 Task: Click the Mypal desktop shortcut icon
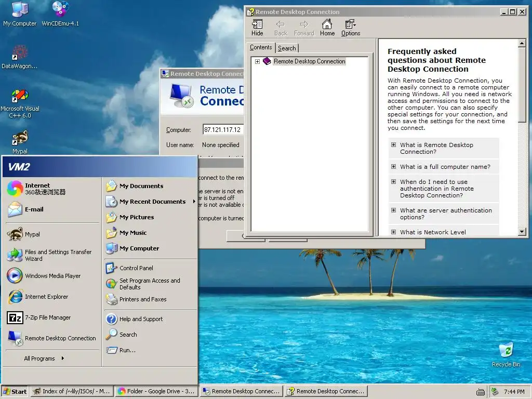[x=20, y=142]
